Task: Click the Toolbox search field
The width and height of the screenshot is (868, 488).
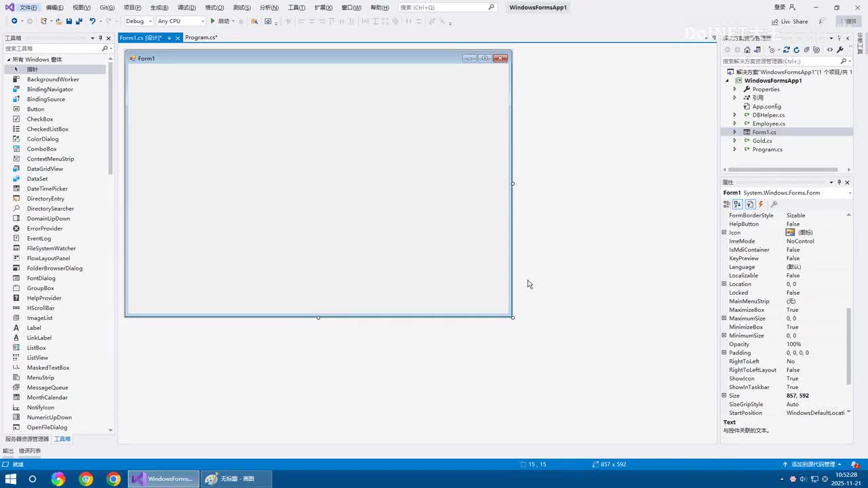Action: coord(57,49)
